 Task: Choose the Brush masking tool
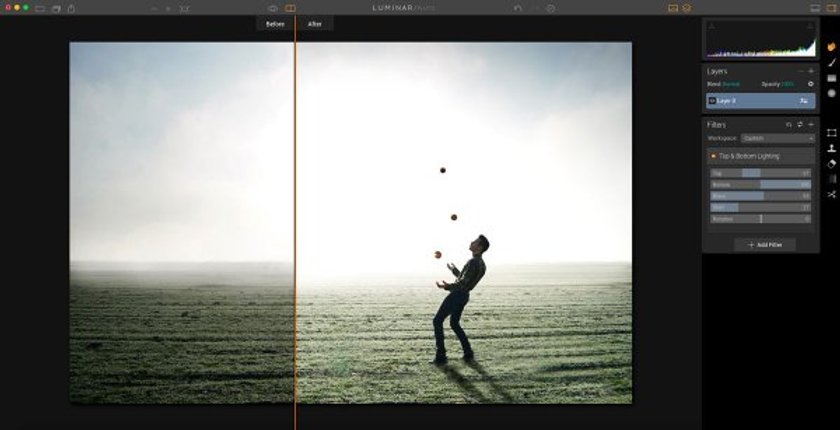(831, 62)
